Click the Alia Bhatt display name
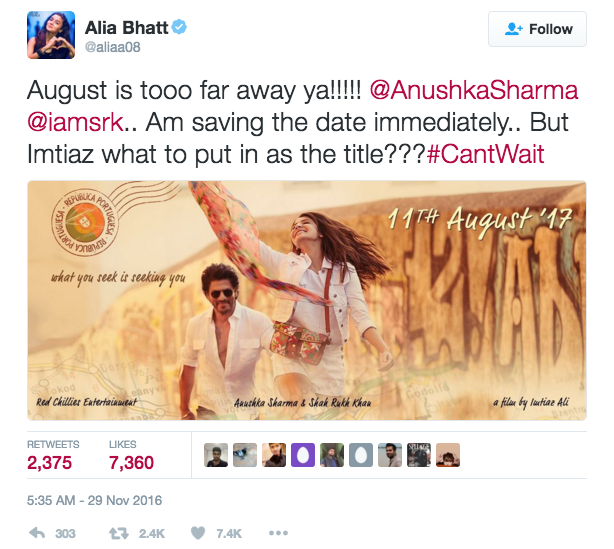 tap(126, 28)
